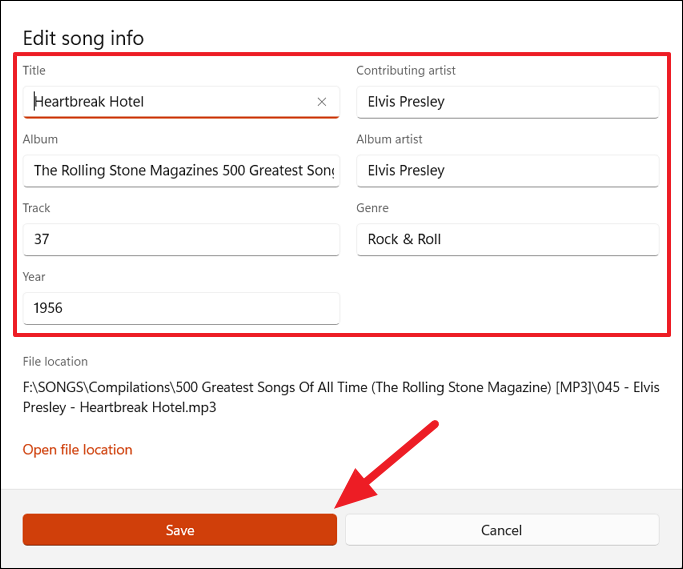This screenshot has width=683, height=569.
Task: Open file location link
Action: 78,450
